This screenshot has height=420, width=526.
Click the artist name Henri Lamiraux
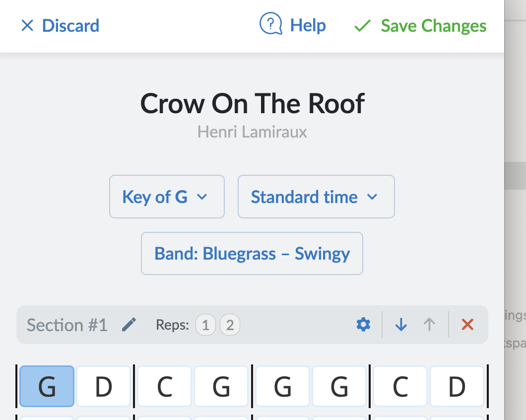point(252,132)
